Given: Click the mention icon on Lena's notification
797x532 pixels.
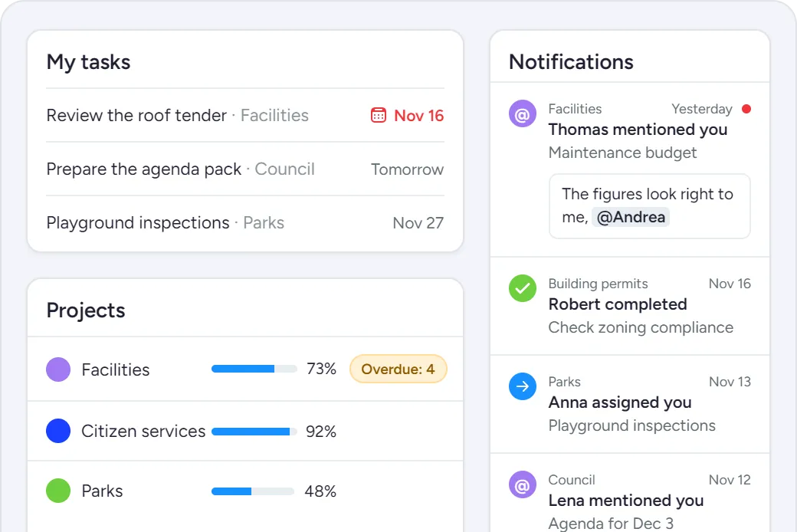Looking at the screenshot, I should (523, 484).
